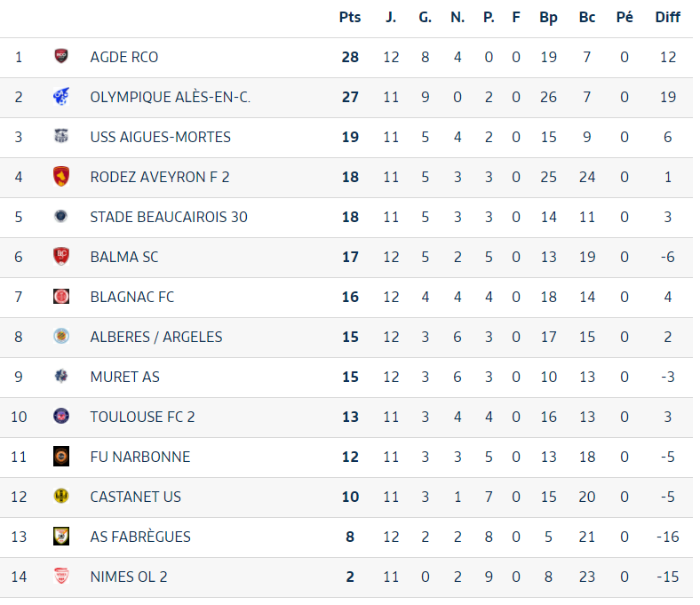
Task: Open the STADE BEAUCAIROIS 30 team link
Action: coord(169,217)
